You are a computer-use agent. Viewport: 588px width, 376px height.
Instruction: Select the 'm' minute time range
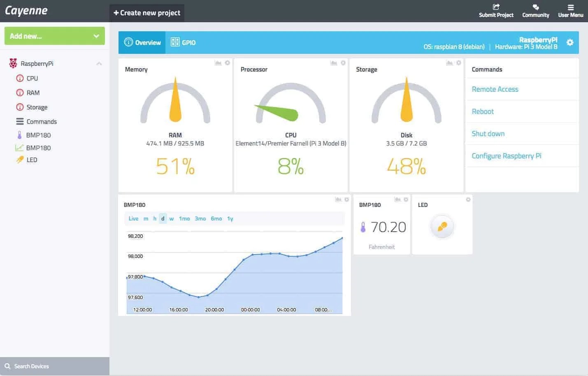(146, 218)
